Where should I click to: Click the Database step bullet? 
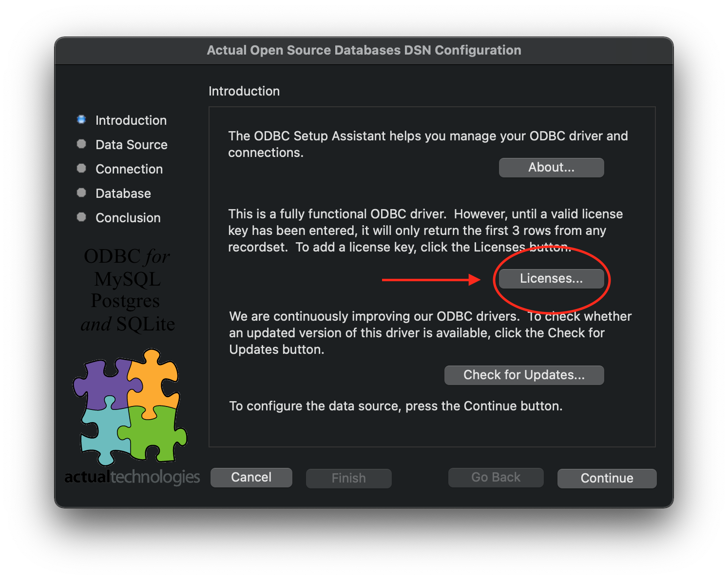coord(81,193)
